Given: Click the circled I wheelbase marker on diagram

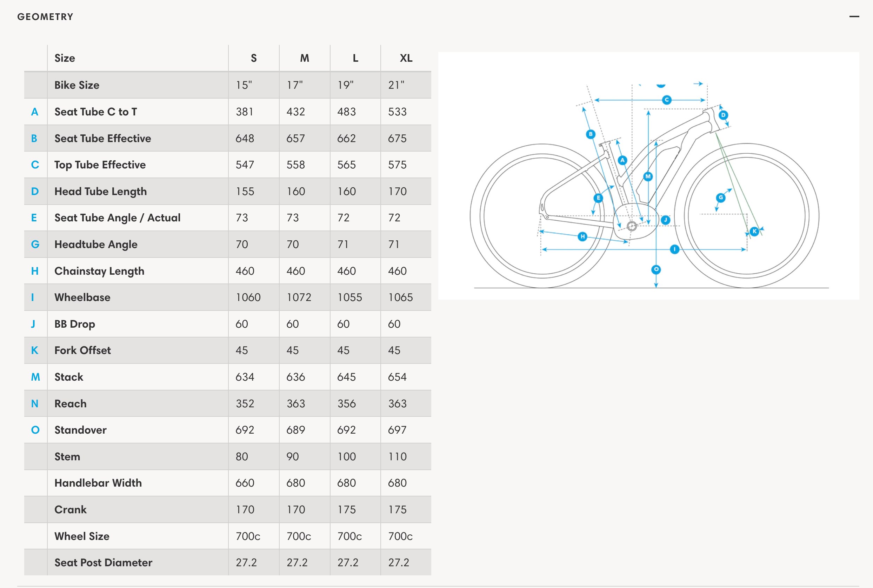Looking at the screenshot, I should coord(674,249).
